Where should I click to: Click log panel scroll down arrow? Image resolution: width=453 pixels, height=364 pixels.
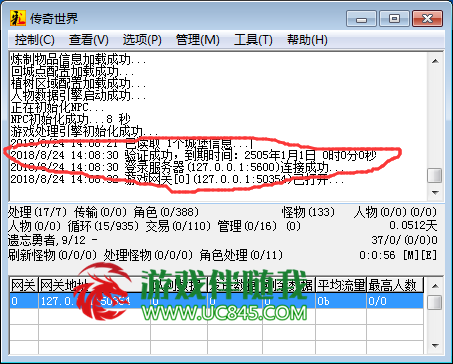[435, 192]
